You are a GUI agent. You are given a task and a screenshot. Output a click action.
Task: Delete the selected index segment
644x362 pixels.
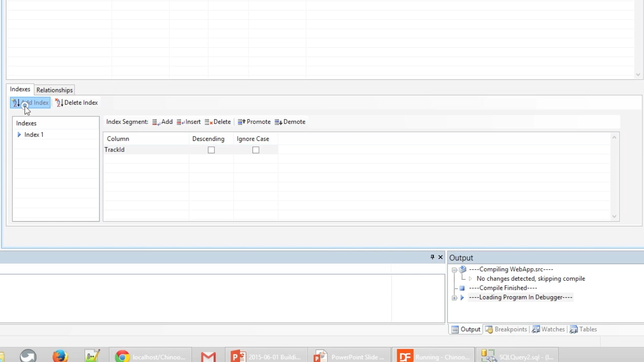pos(218,122)
